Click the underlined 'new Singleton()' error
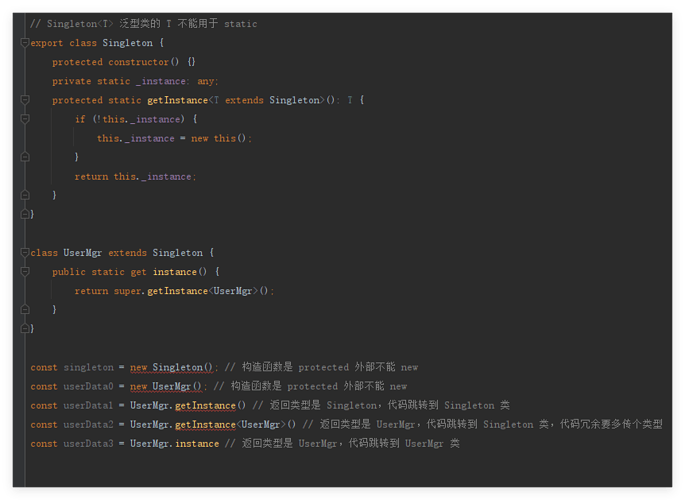 [171, 367]
